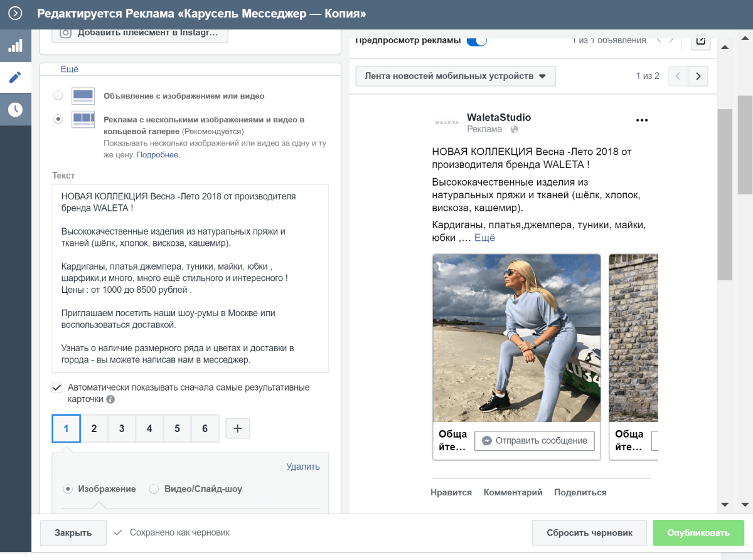Select the pencil edit icon in sidebar
This screenshot has height=560, width=753.
point(15,77)
